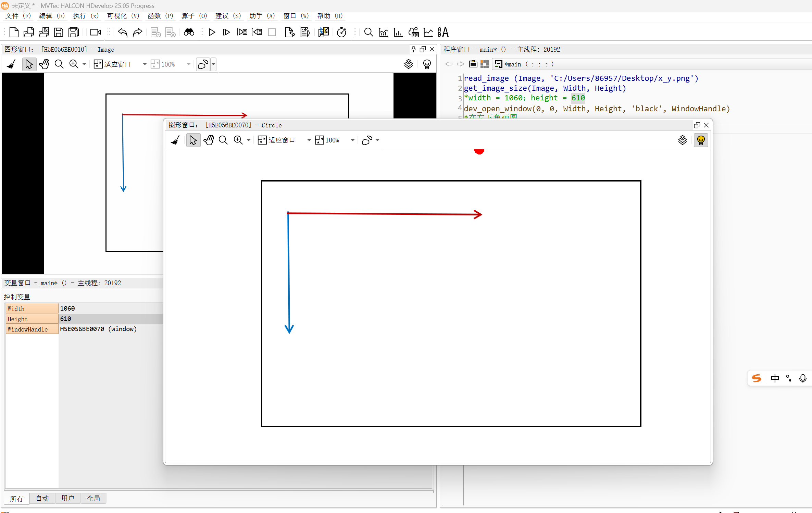The image size is (812, 513).
Task: Click ROI draw tool in Image window
Action: 203,64
